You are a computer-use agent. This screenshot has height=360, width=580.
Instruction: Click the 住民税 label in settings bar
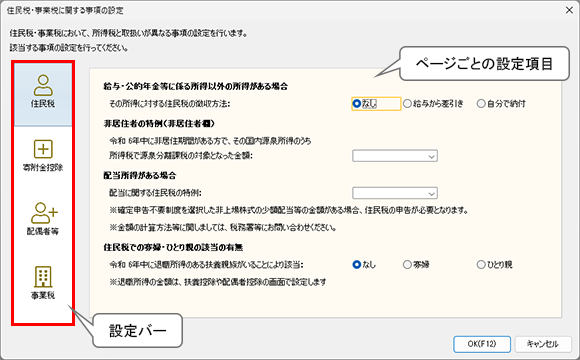coord(43,104)
